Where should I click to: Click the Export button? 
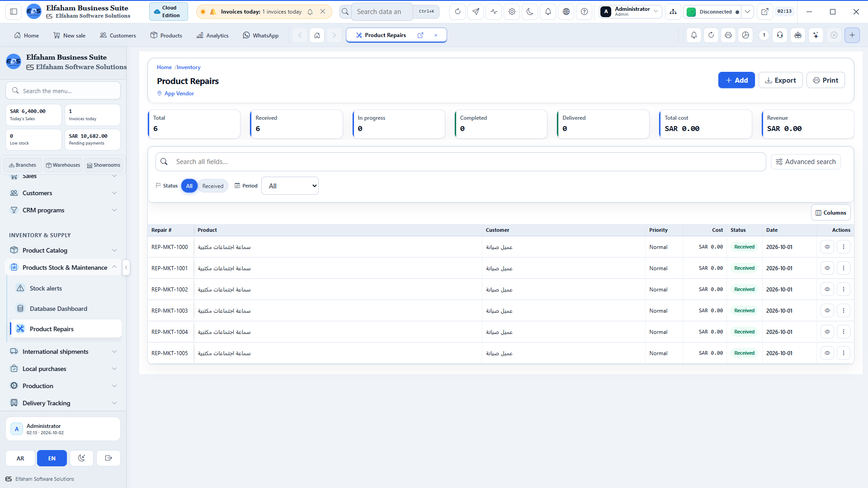coord(781,80)
